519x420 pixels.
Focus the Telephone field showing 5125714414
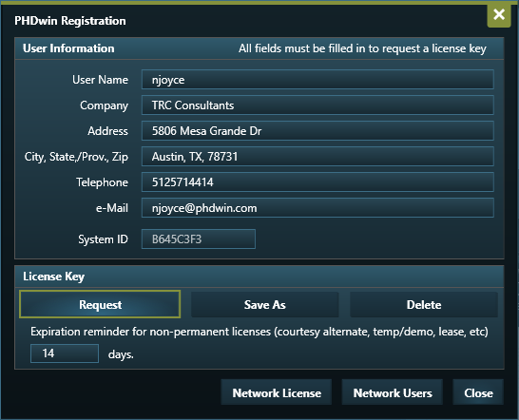[317, 182]
